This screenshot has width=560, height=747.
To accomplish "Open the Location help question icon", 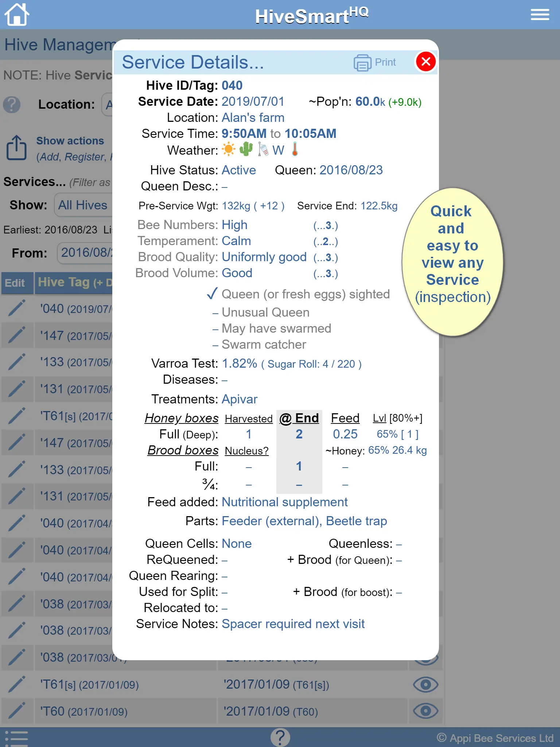I will (12, 105).
